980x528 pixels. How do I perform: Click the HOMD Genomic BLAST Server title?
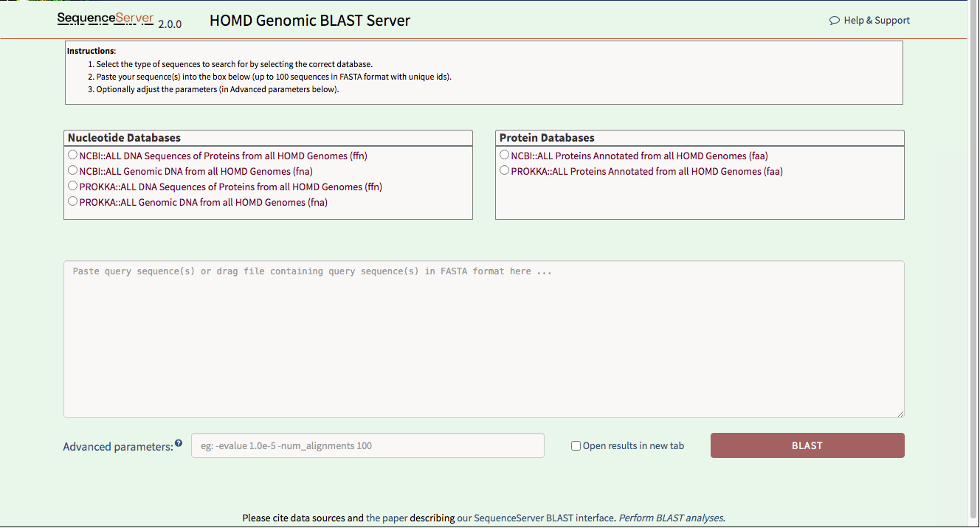(x=310, y=21)
